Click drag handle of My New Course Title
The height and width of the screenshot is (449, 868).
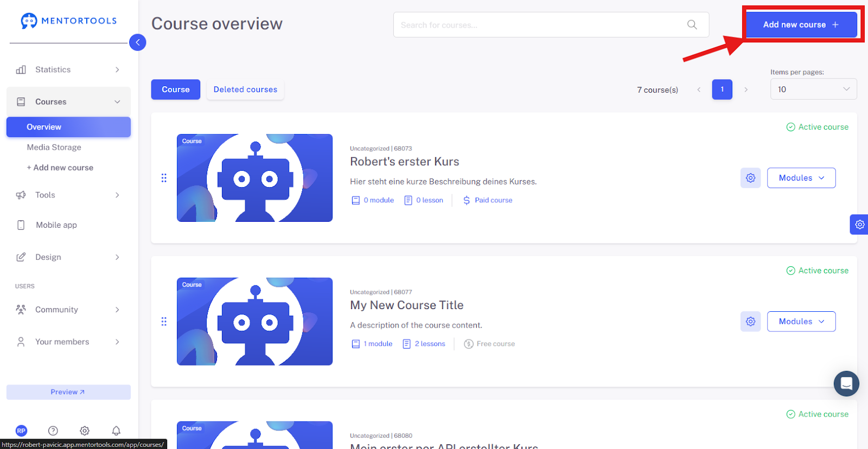164,322
